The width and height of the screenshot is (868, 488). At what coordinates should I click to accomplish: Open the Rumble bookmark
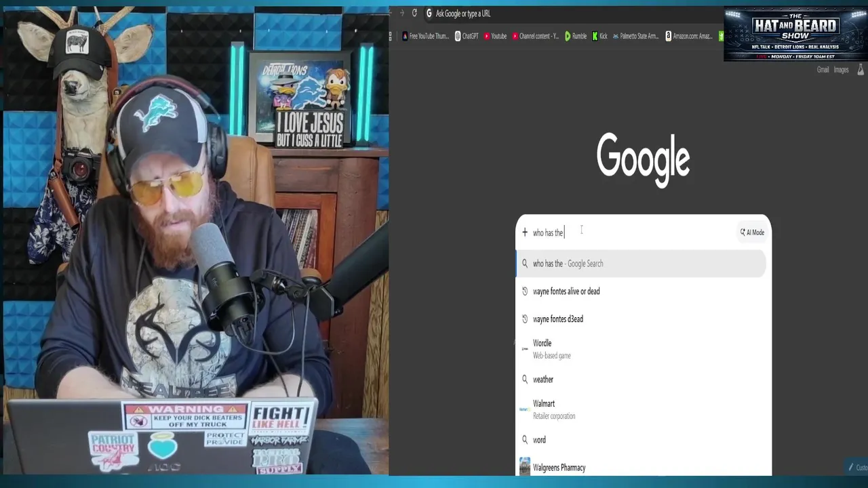point(576,36)
